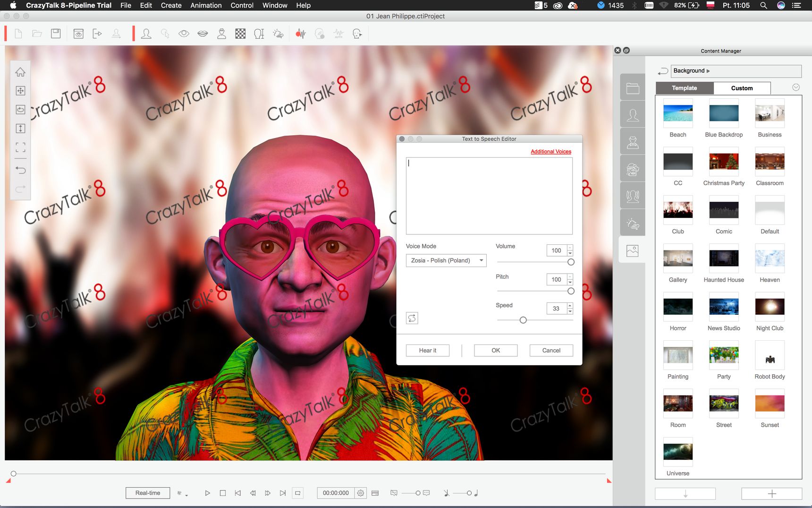
Task: Click the download arrow button in Content Manager
Action: pos(685,494)
